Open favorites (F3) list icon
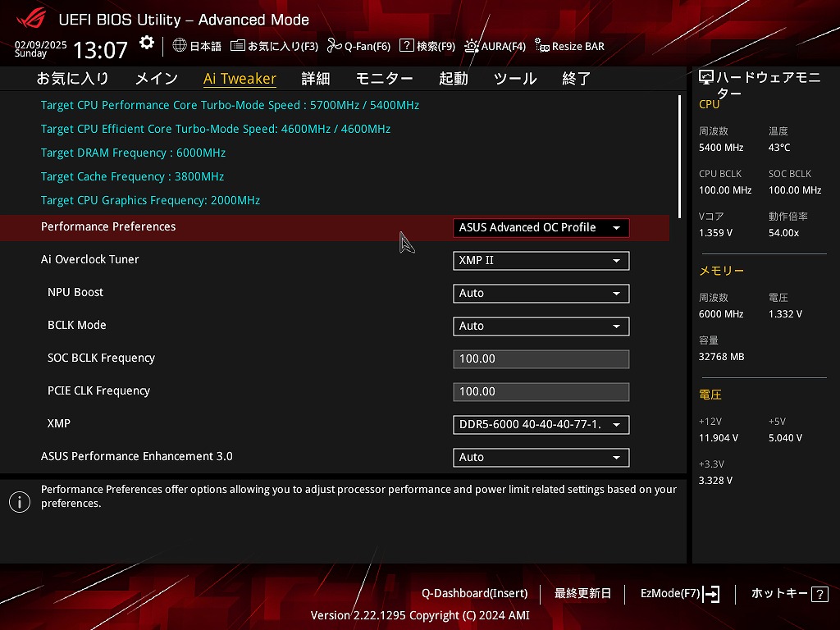The width and height of the screenshot is (840, 630). coord(237,46)
